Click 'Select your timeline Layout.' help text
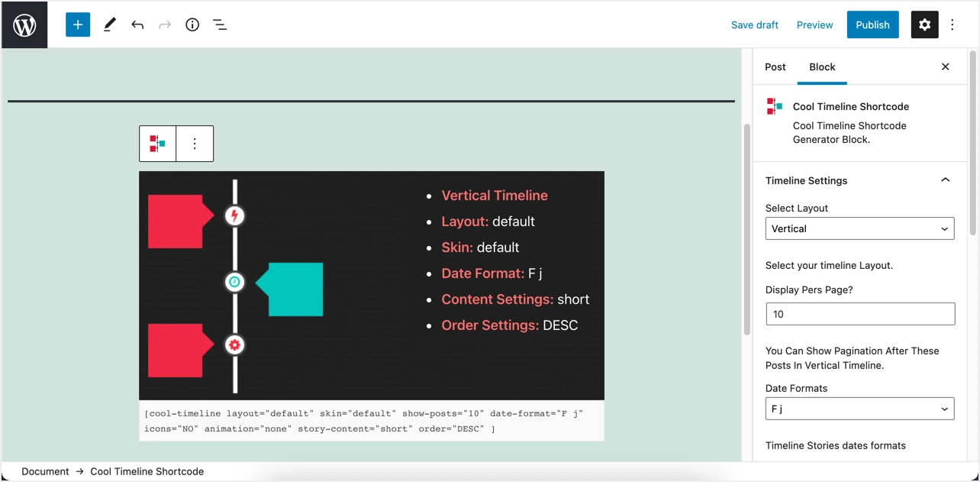The width and height of the screenshot is (980, 482). [829, 265]
